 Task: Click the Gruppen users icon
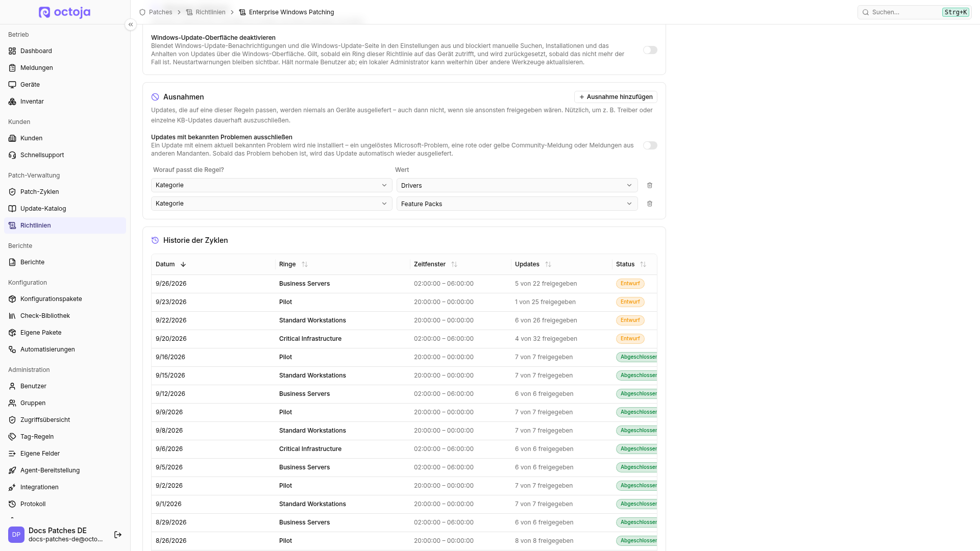(12, 403)
